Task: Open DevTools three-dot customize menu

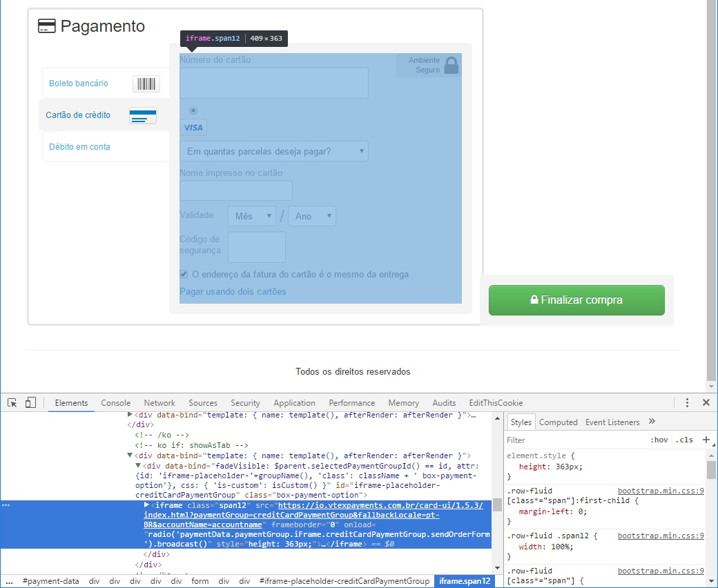Action: (x=687, y=402)
